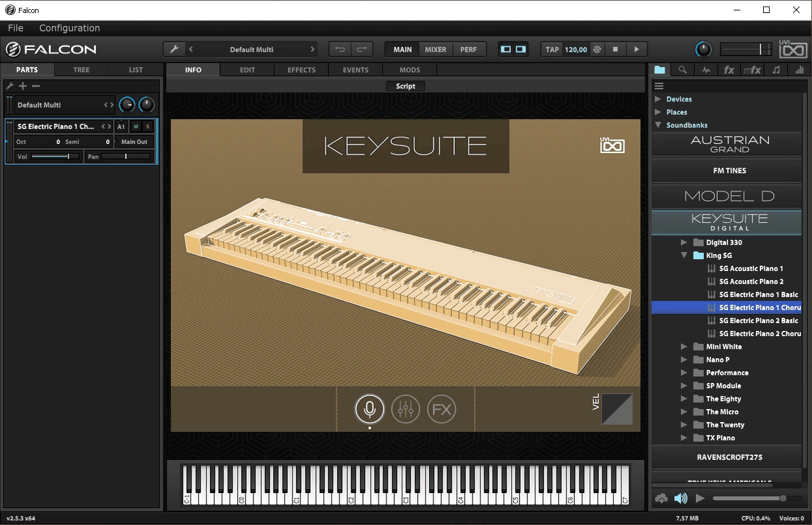Open the MODS tab
The image size is (812, 525).
pyautogui.click(x=410, y=70)
